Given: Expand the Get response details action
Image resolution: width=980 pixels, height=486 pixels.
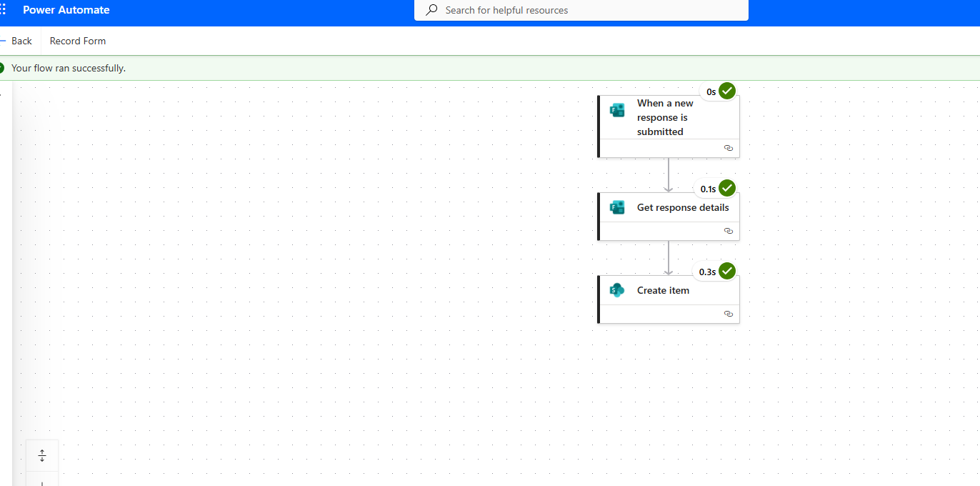Looking at the screenshot, I should tap(682, 207).
